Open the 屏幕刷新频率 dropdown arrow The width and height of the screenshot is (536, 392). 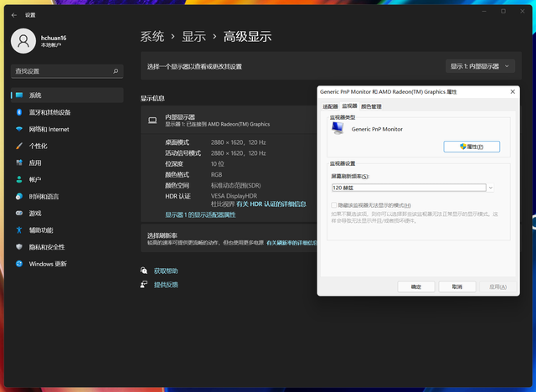click(491, 188)
